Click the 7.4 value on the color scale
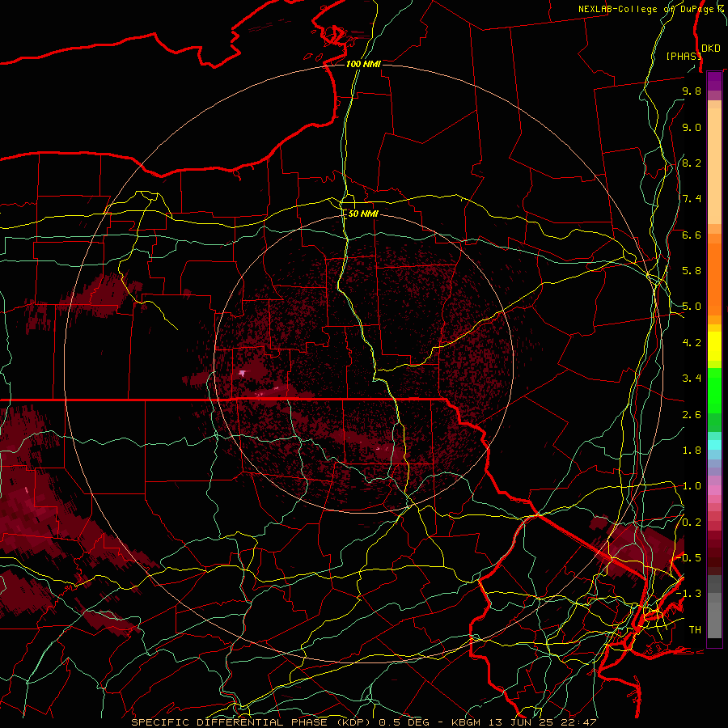Image resolution: width=728 pixels, height=728 pixels. tap(692, 199)
